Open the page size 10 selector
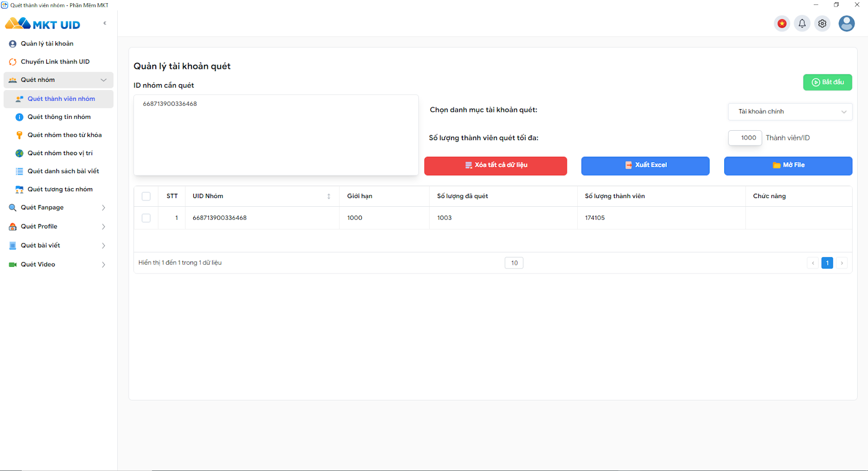 coord(514,263)
